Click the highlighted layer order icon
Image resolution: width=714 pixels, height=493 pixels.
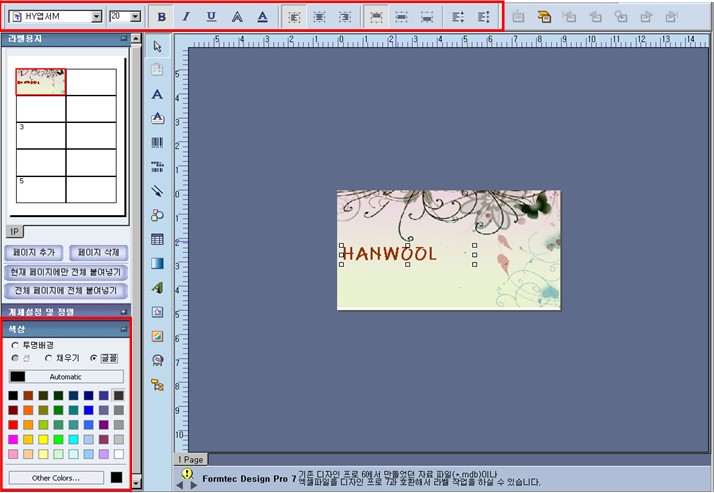point(544,17)
